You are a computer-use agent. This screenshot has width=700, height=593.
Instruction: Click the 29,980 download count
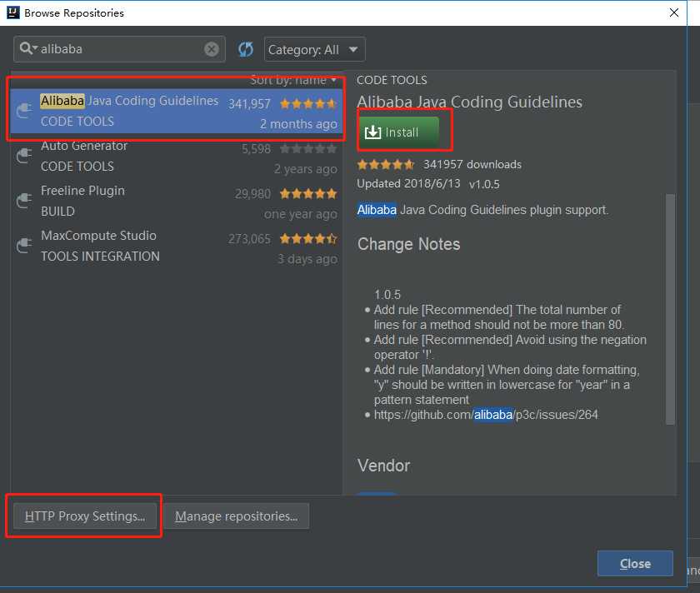click(252, 194)
